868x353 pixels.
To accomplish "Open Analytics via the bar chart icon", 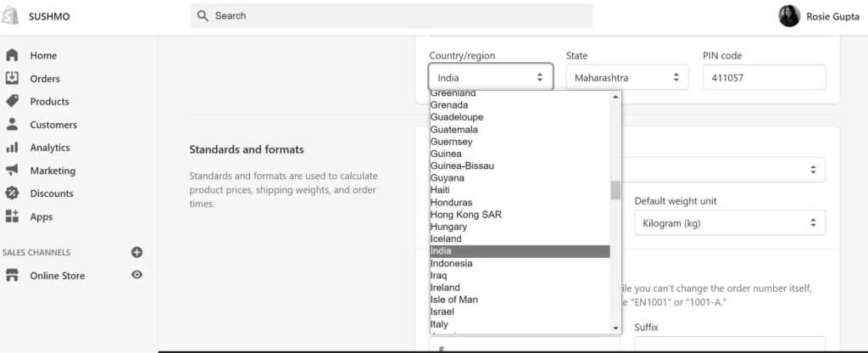I will point(12,148).
